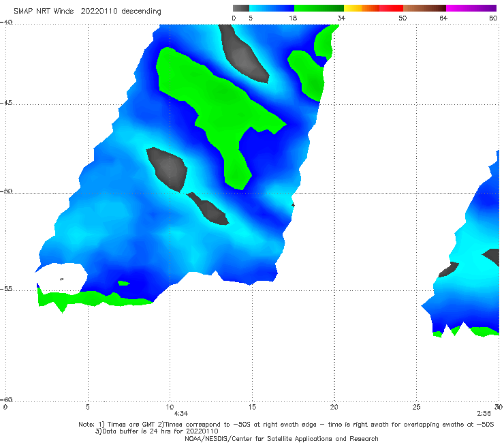The height and width of the screenshot is (443, 504).
Task: Click the date "20220110" in the title
Action: [x=99, y=11]
